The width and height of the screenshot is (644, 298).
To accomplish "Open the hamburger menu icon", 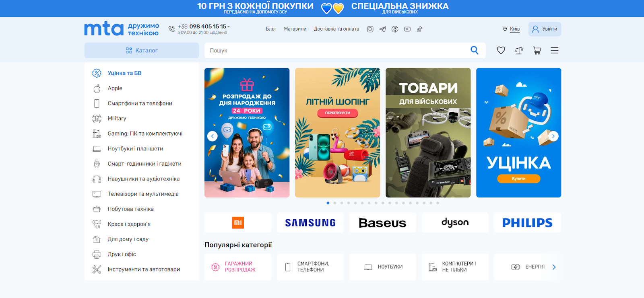I will [555, 50].
